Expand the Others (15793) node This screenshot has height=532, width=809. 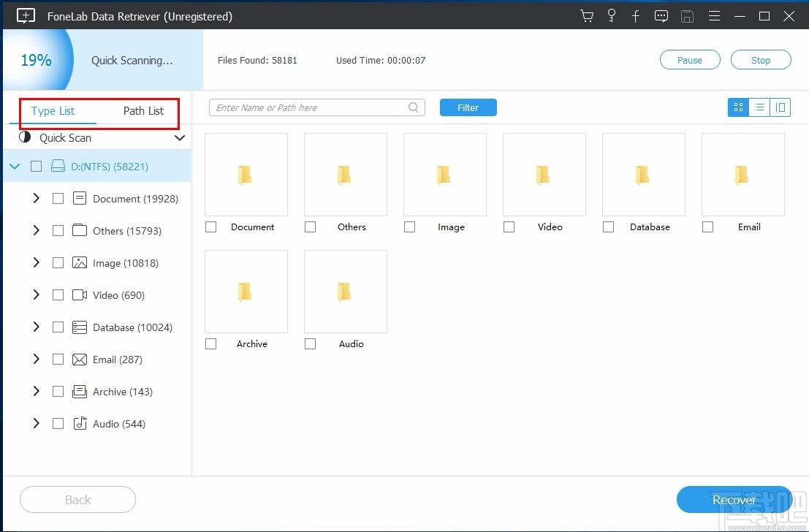36,230
